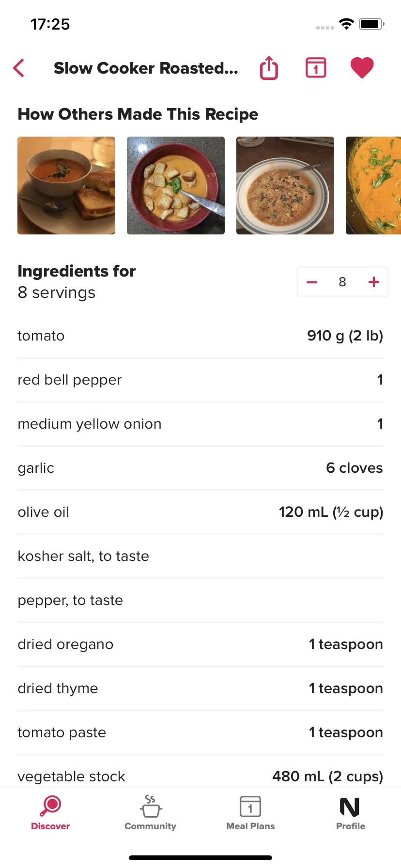Increase servings with plus button
This screenshot has width=401, height=868.
[373, 282]
